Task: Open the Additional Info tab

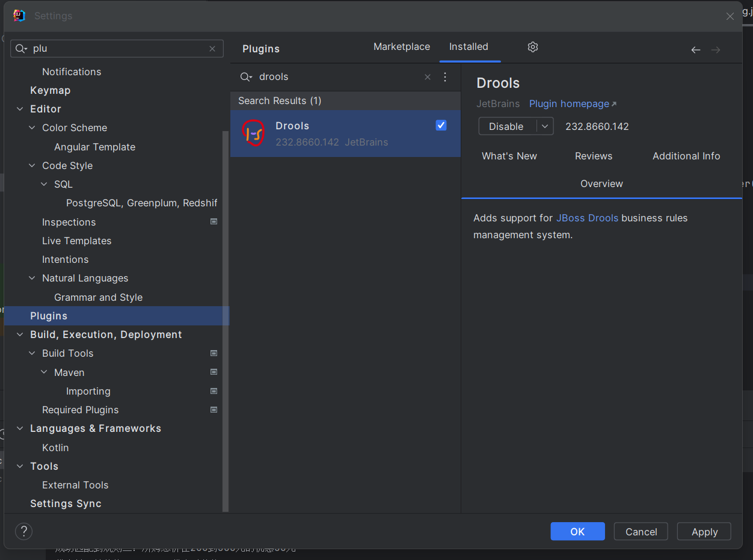Action: point(686,156)
